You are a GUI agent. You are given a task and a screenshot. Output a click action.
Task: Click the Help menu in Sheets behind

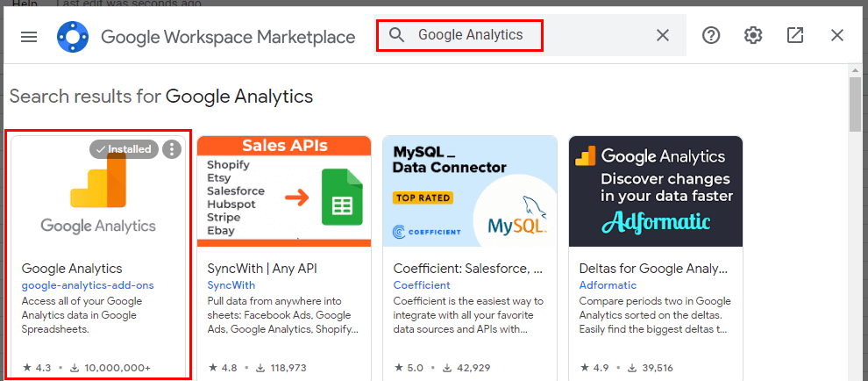point(25,4)
